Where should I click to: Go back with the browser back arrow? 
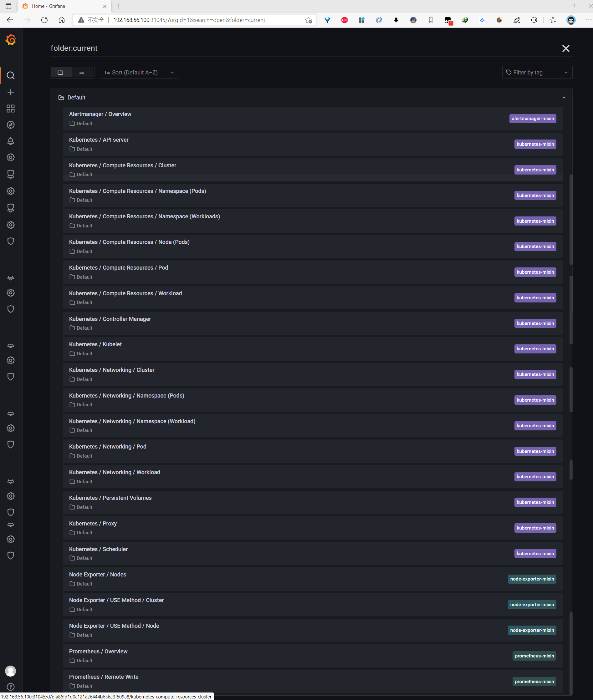(x=10, y=20)
